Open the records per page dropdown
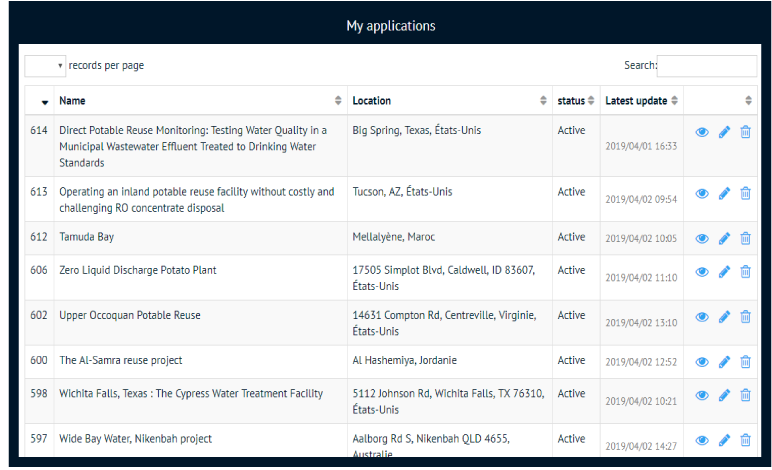Image resolution: width=772 pixels, height=470 pixels. [45, 66]
